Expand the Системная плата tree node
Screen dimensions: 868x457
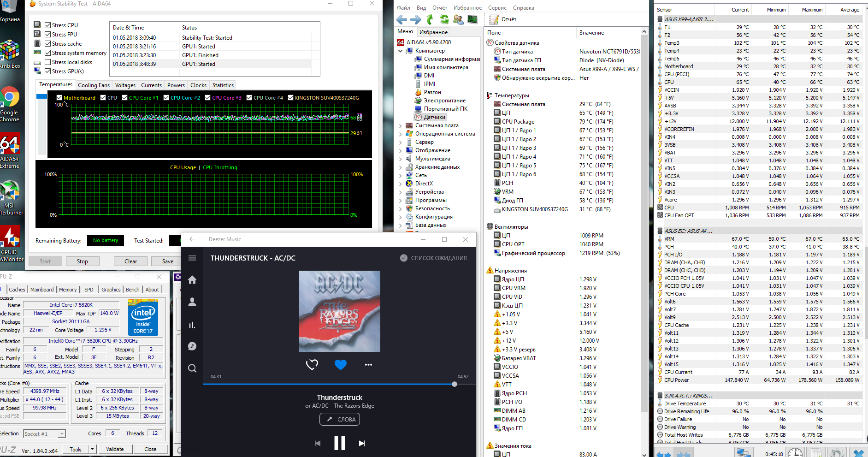[400, 125]
